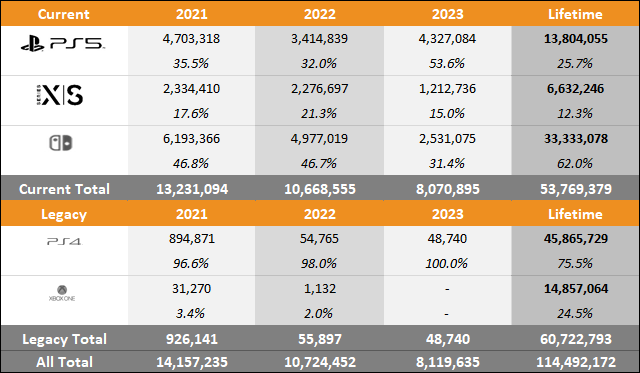Click Switch 2023 share 31.4%

click(447, 163)
